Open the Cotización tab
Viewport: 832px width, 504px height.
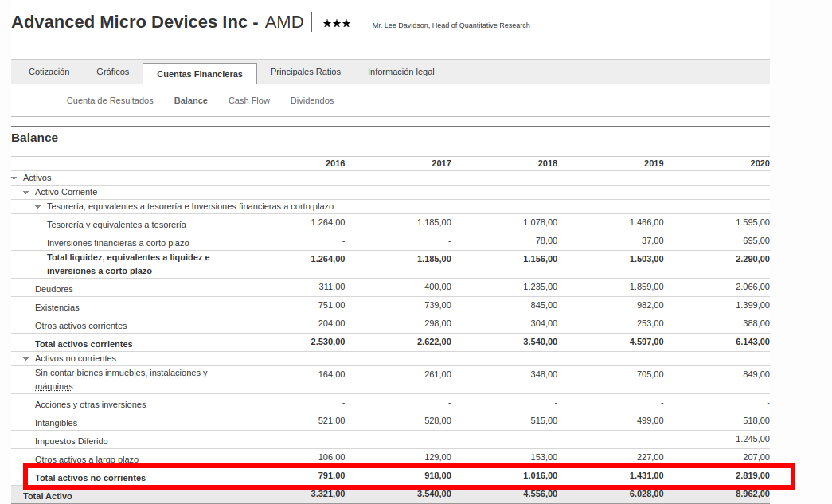[49, 72]
